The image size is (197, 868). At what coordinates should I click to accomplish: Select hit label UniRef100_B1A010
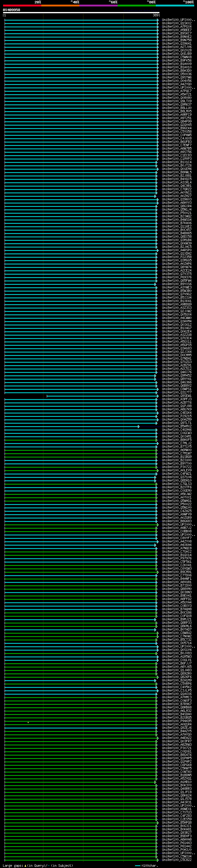(176, 67)
